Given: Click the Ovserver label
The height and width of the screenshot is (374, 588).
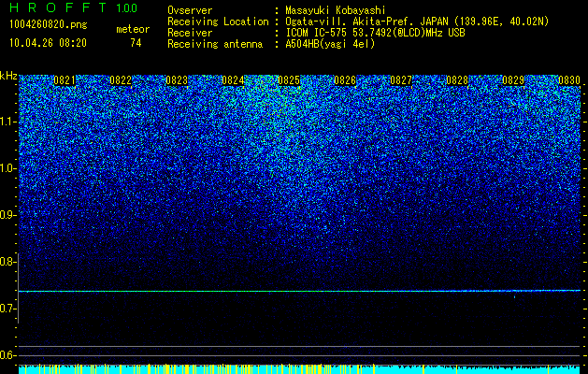Looking at the screenshot, I should coord(190,10).
